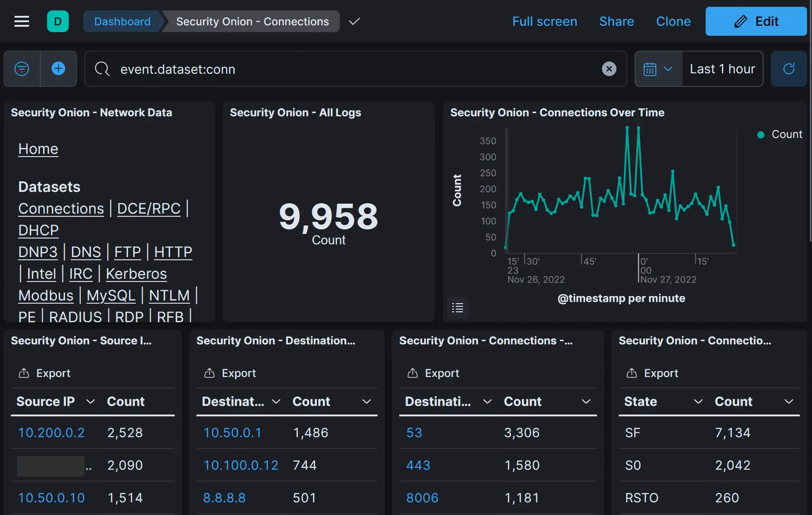Expand Count column menu in Destination Port table
Screen dimensions: 812x515
pos(586,401)
